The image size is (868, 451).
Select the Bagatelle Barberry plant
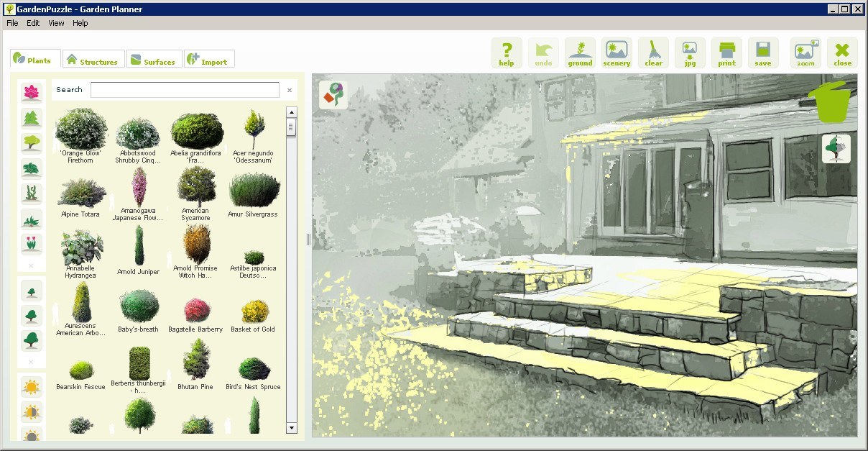pos(196,316)
